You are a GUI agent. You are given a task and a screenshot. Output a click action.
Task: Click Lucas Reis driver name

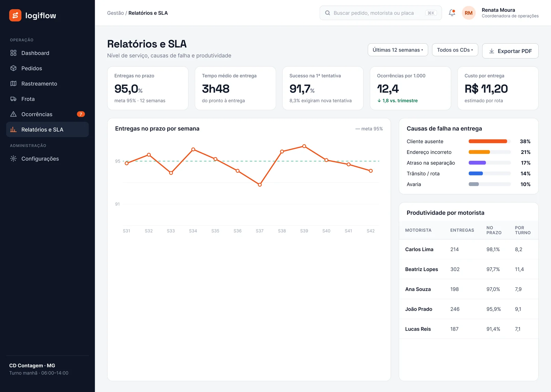coord(418,329)
